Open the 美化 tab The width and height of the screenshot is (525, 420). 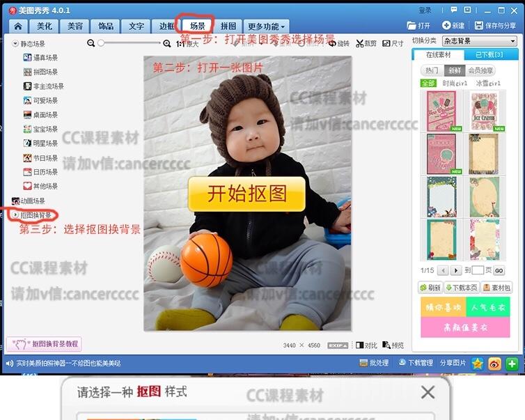coord(44,26)
